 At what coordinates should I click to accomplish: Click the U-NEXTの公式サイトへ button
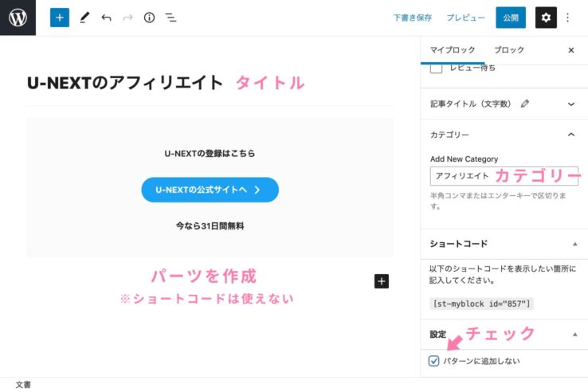pos(210,190)
